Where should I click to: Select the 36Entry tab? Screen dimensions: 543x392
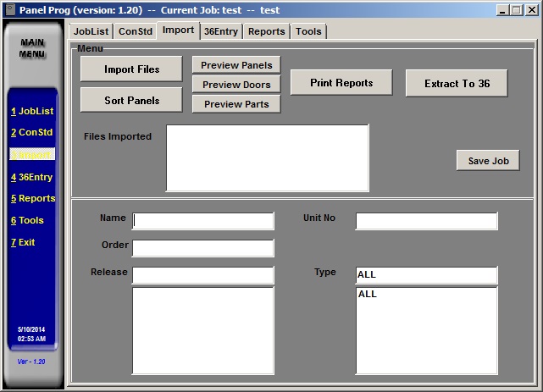click(x=220, y=31)
